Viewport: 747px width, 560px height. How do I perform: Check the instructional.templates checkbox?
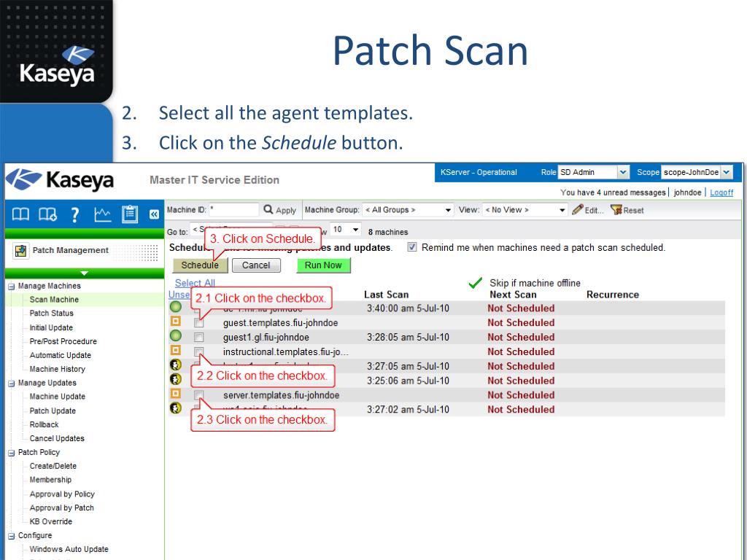click(198, 351)
